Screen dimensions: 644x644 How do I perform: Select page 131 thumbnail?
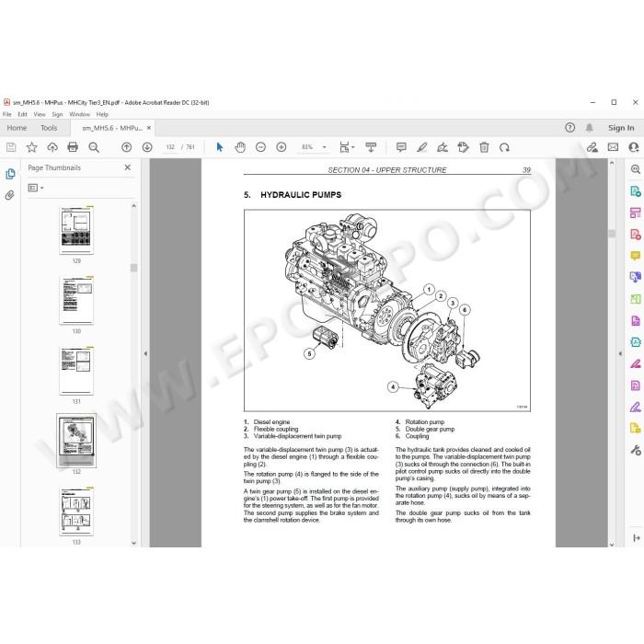click(x=76, y=371)
